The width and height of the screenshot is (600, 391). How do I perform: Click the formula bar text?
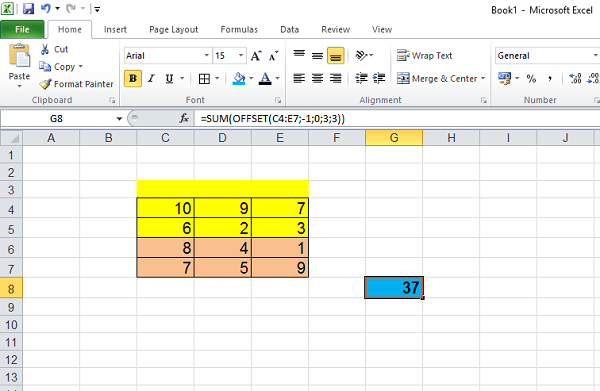coord(273,119)
